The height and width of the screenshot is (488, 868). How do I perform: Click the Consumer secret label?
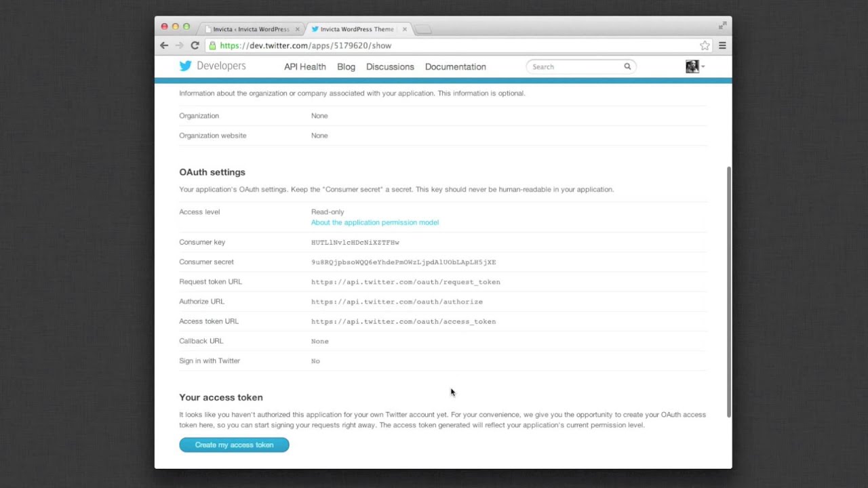(x=206, y=262)
